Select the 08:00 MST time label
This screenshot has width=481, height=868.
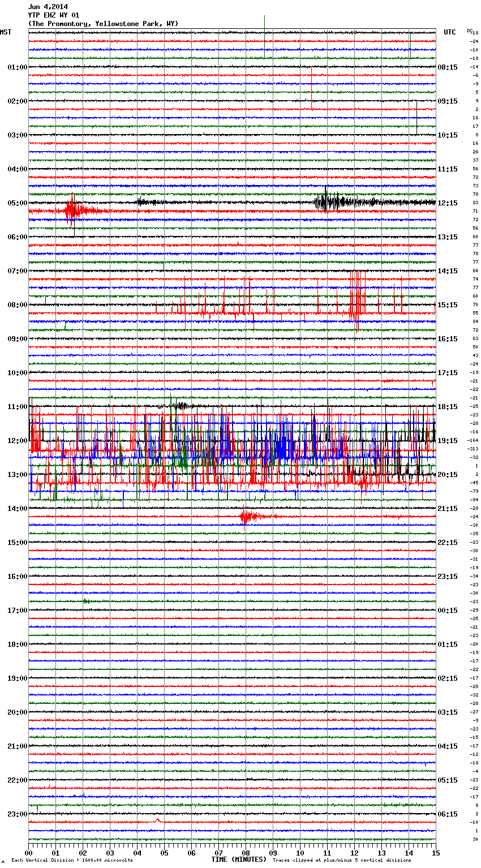click(x=17, y=305)
